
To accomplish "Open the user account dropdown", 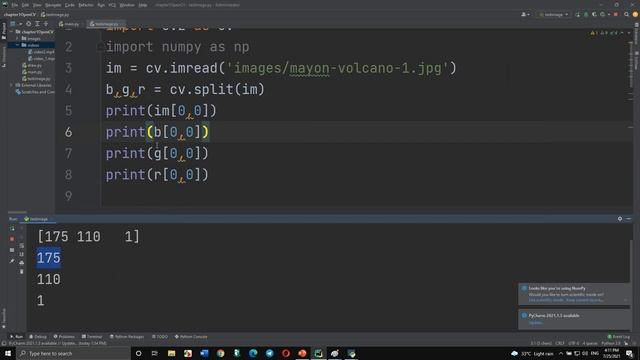I will (x=525, y=15).
